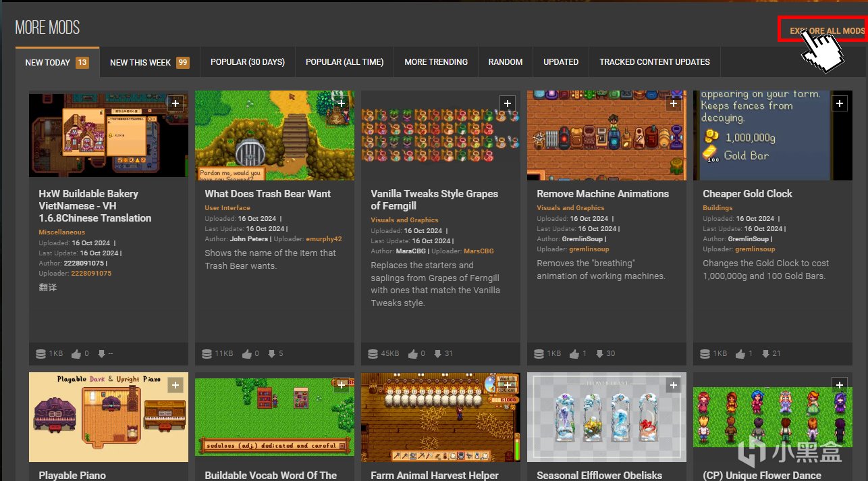Open the Remove Machine Animations title
Viewport: 868px width, 481px height.
(x=603, y=194)
